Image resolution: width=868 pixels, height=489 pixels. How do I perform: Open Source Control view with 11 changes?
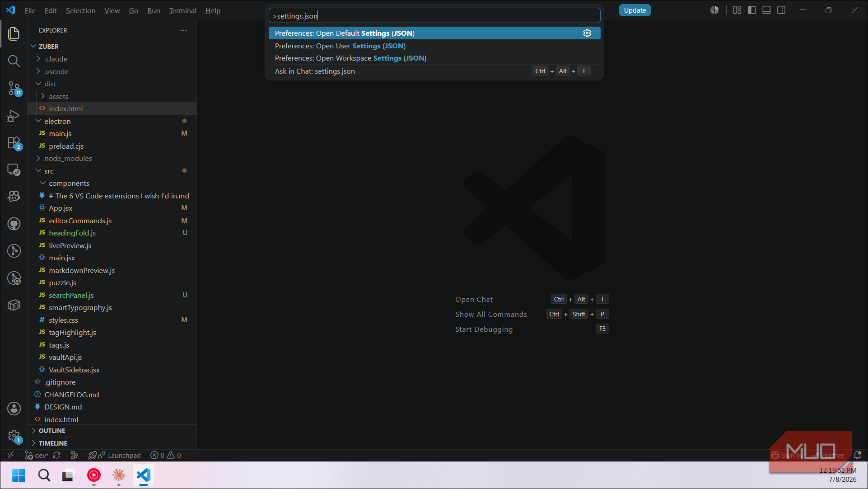(14, 88)
